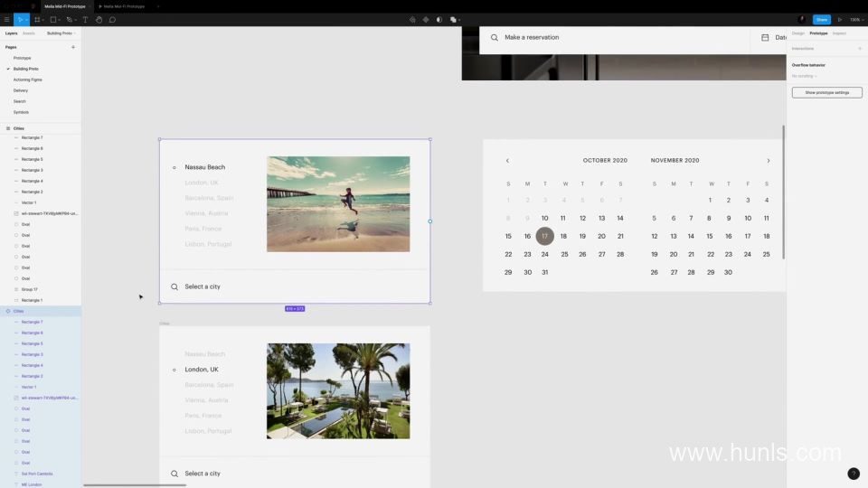This screenshot has height=488, width=868.
Task: Open the Symbols page
Action: click(x=21, y=112)
